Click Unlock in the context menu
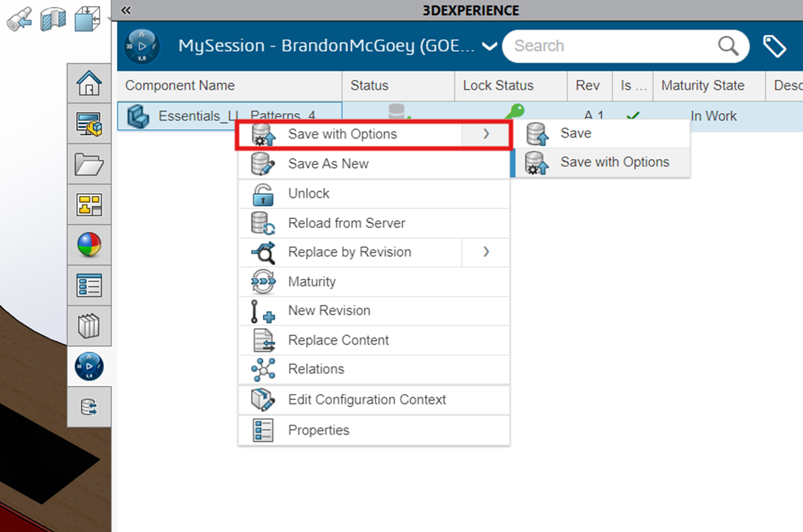This screenshot has height=532, width=803. (x=308, y=193)
